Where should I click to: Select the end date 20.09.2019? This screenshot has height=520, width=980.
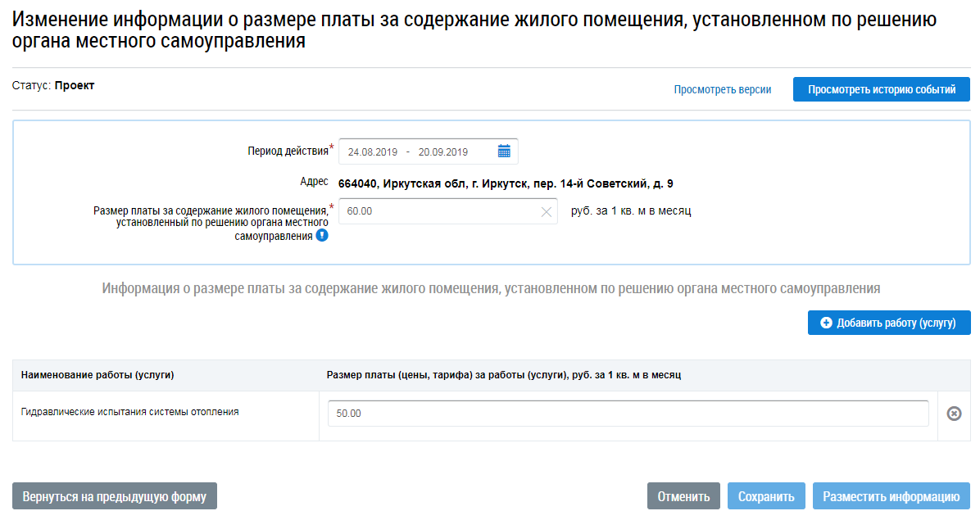click(x=443, y=151)
